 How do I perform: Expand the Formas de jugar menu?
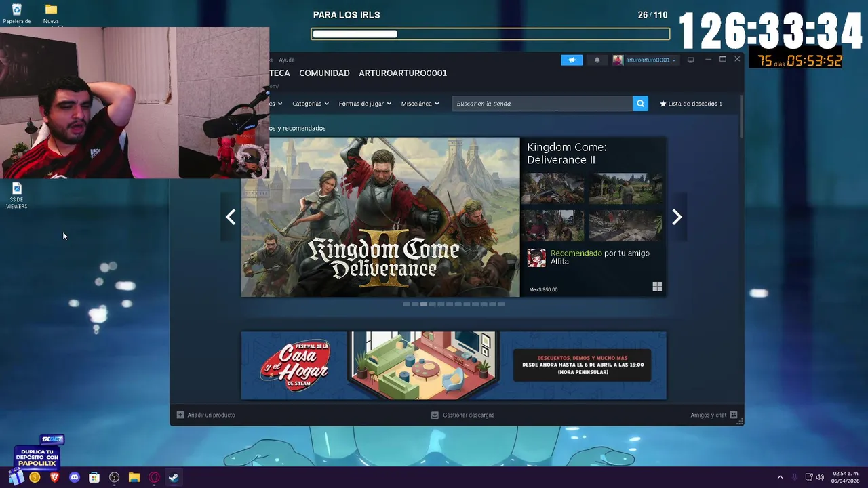(365, 104)
